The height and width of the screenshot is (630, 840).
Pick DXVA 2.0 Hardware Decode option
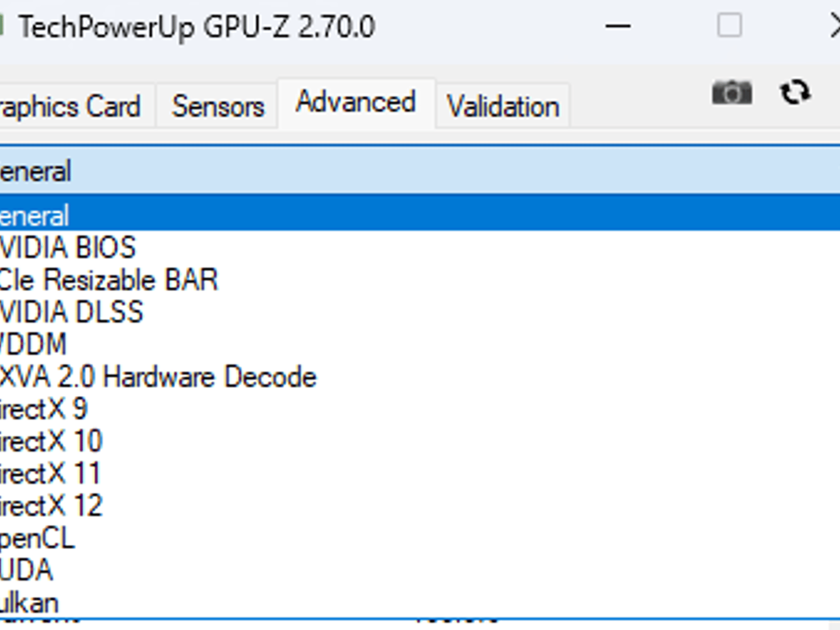coord(420,377)
